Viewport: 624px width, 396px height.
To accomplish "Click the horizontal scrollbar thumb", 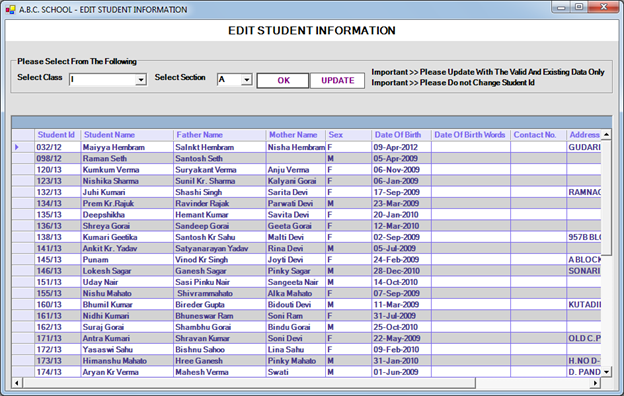I will [250, 383].
